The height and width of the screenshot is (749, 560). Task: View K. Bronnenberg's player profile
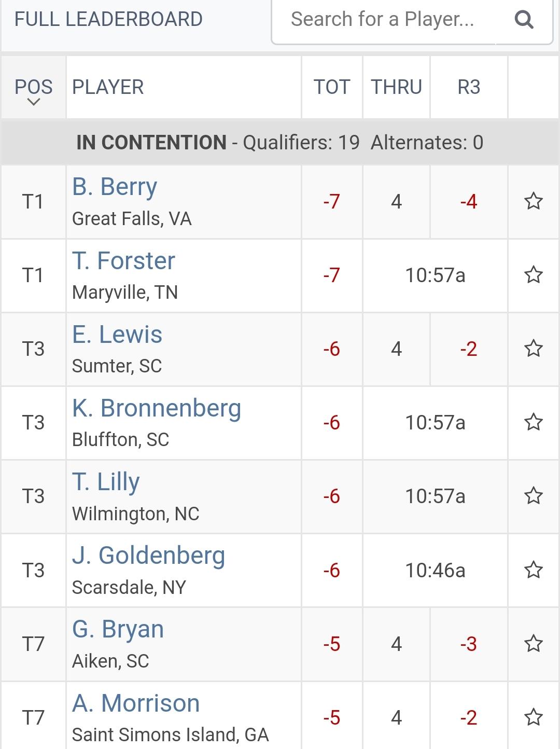[x=157, y=408]
